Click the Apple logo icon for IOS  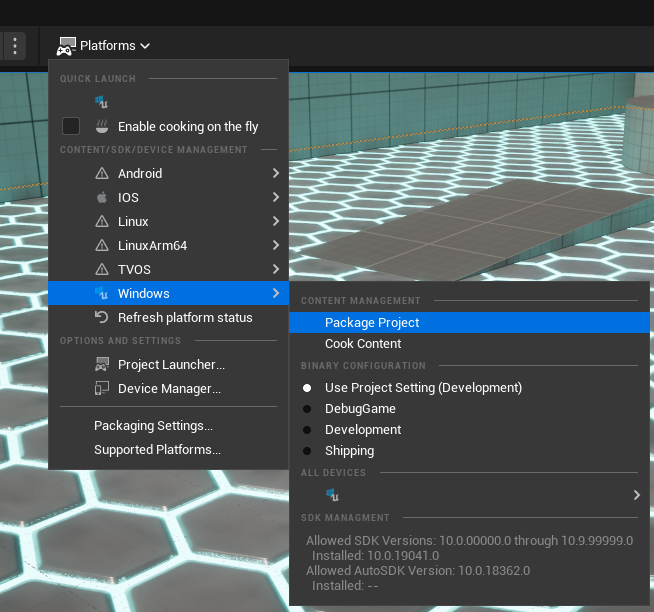(102, 197)
